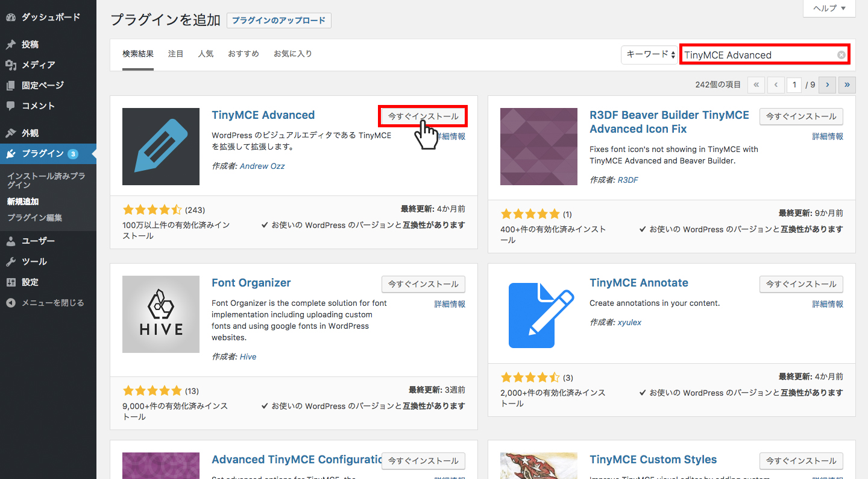Image resolution: width=868 pixels, height=479 pixels.
Task: Install R3DF Beaver Builder TinyMCE plugin
Action: (801, 116)
